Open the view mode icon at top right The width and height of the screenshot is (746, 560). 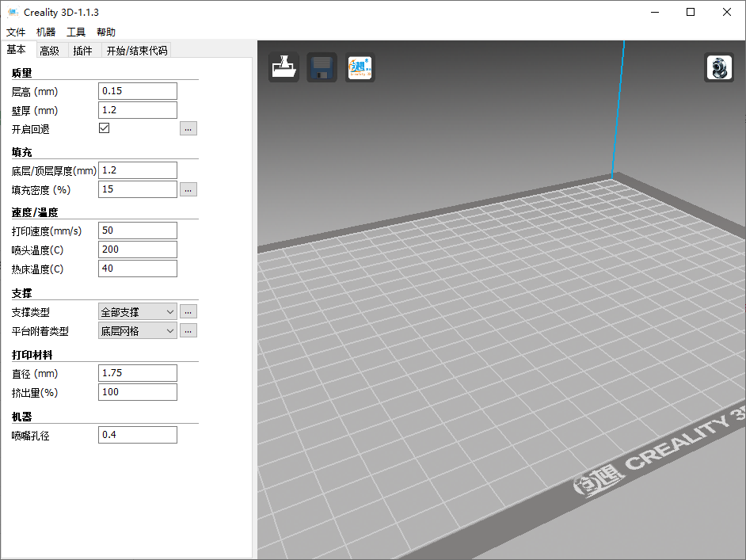(x=718, y=67)
